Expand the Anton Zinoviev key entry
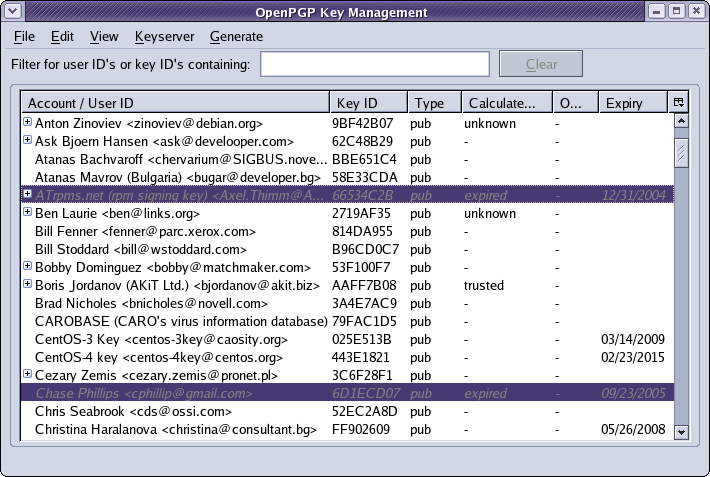This screenshot has width=710, height=477. click(x=28, y=122)
